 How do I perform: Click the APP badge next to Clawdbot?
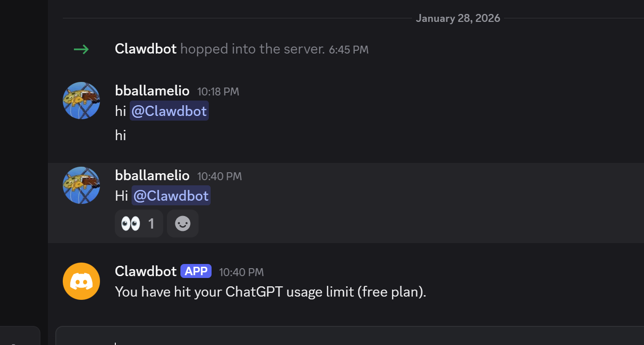coord(195,271)
